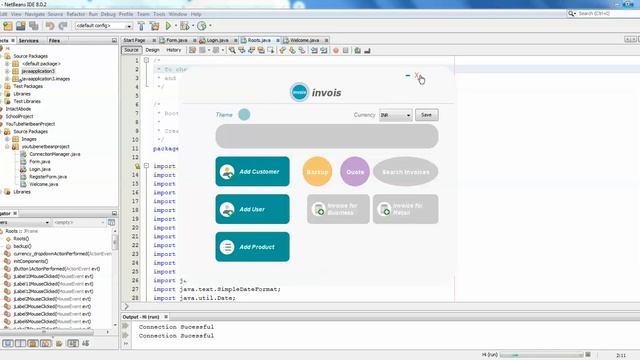Select initComponents() in the Navigator

coord(30,261)
